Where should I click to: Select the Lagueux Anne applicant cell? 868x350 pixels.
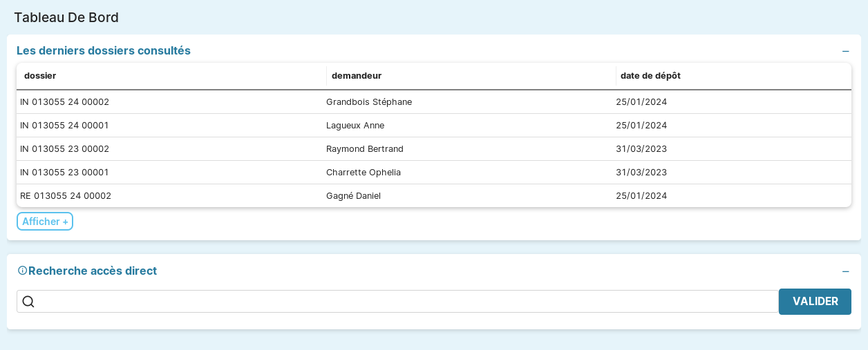point(355,126)
